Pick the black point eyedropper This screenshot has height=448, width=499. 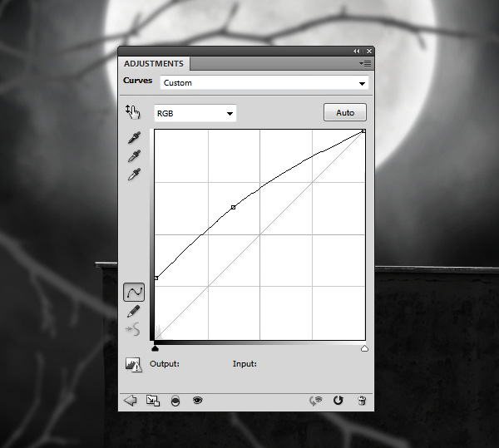tap(134, 137)
